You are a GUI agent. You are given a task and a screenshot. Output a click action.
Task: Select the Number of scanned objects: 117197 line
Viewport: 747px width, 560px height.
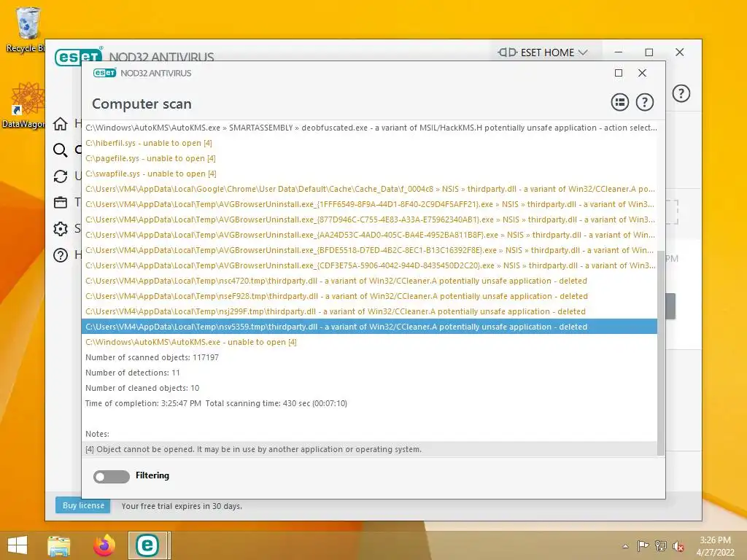tap(369, 357)
